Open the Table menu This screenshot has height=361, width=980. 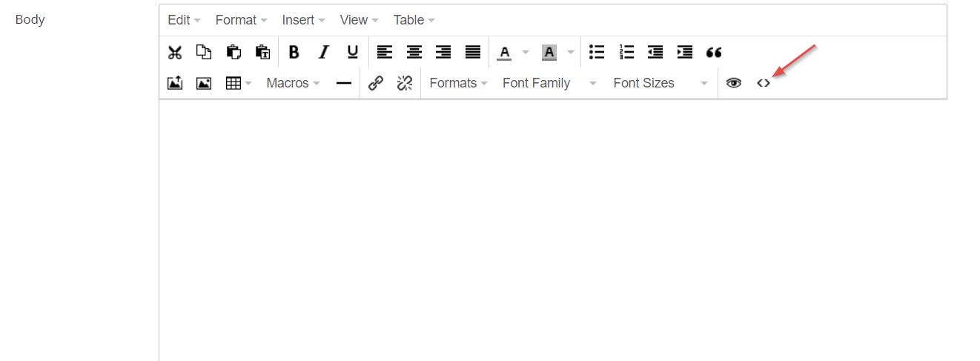414,20
